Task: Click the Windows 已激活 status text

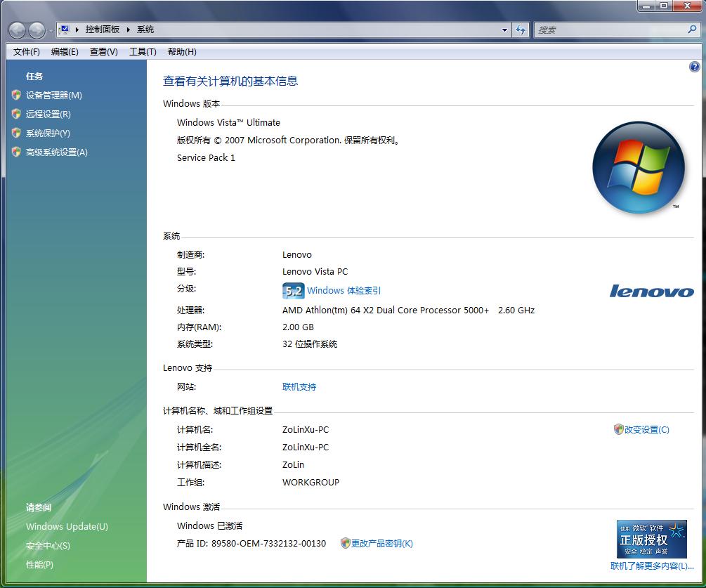Action: click(x=209, y=526)
